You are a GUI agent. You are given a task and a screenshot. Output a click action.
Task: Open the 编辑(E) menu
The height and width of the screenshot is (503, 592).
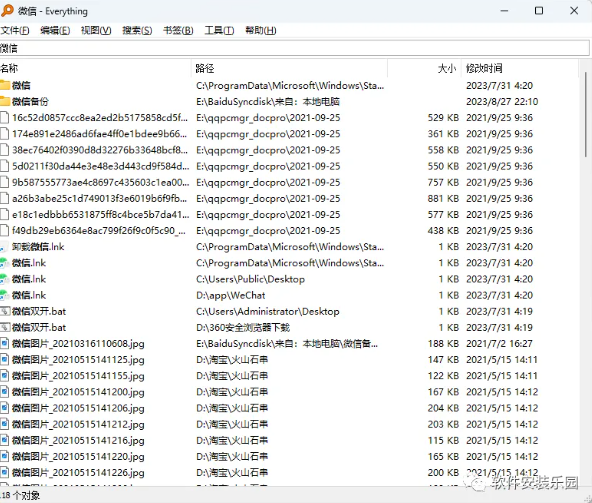[x=55, y=30]
